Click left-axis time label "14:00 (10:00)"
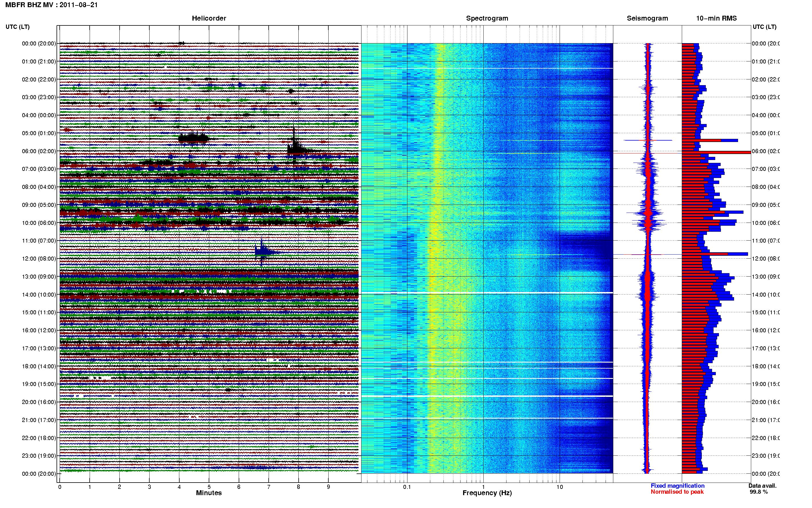The width and height of the screenshot is (812, 508). tap(39, 295)
